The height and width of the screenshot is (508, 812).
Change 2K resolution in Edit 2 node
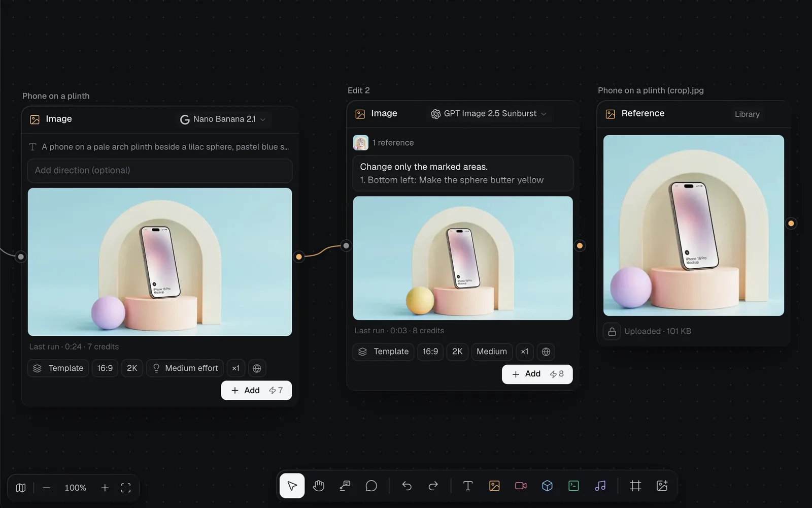(457, 352)
